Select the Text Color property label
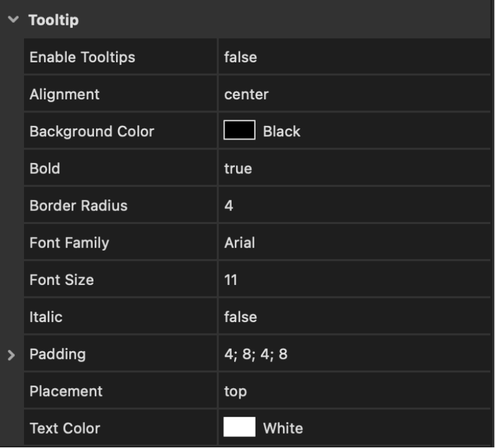 click(x=65, y=429)
